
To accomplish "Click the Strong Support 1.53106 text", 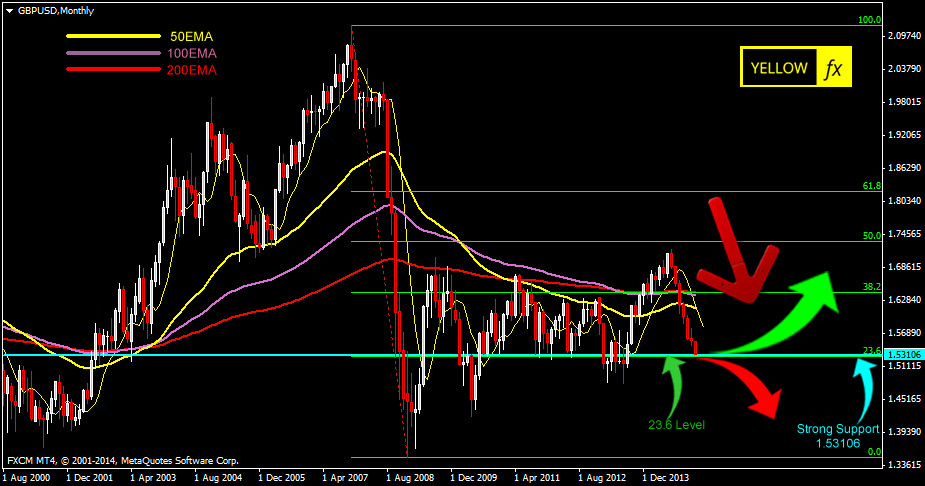I will pos(836,437).
